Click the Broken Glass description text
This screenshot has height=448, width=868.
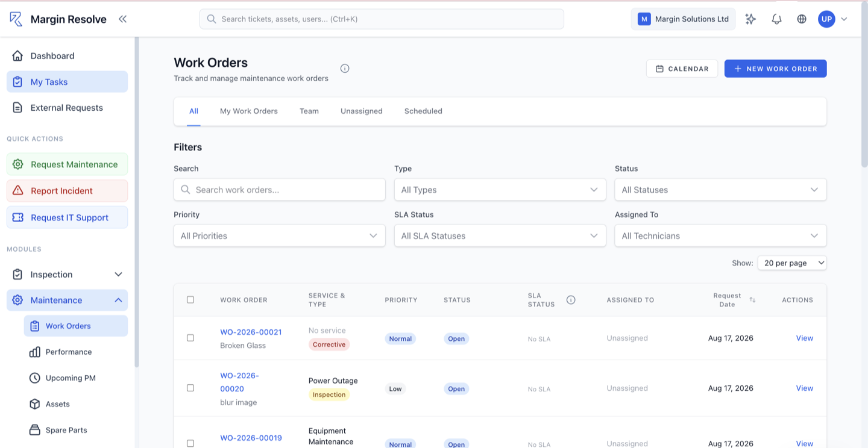pyautogui.click(x=243, y=346)
